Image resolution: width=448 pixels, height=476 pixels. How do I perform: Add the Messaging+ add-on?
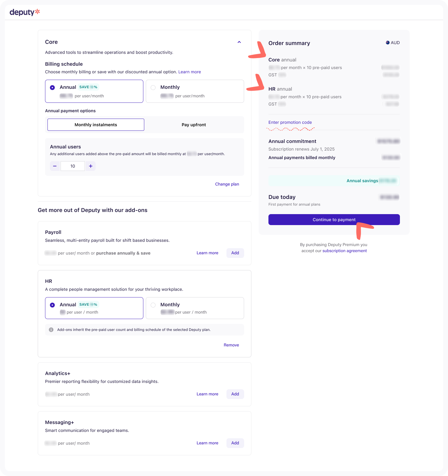[235, 443]
